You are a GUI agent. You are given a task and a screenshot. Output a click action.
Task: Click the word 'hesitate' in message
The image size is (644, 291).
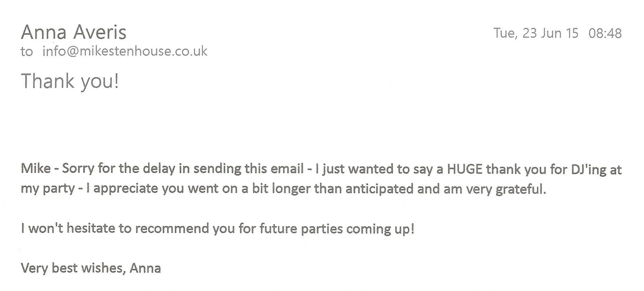pyautogui.click(x=91, y=229)
